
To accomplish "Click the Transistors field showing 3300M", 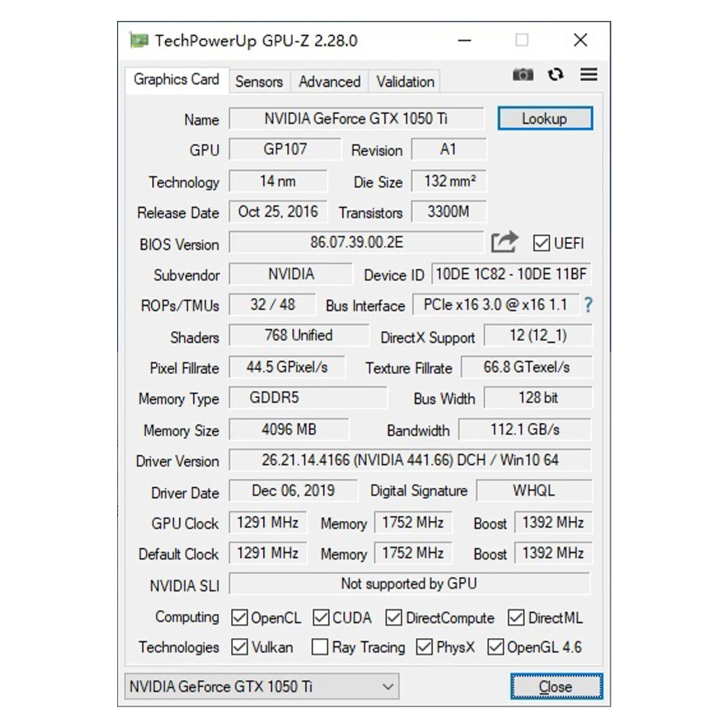I will click(x=449, y=212).
